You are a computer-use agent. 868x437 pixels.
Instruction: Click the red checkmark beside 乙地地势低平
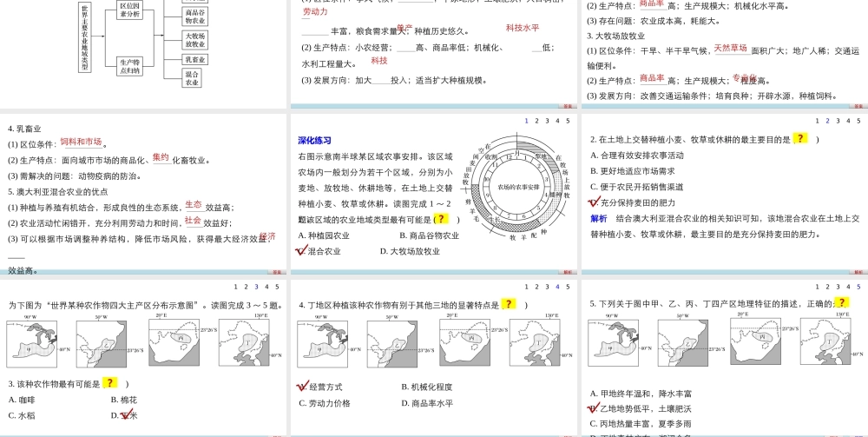(x=594, y=408)
